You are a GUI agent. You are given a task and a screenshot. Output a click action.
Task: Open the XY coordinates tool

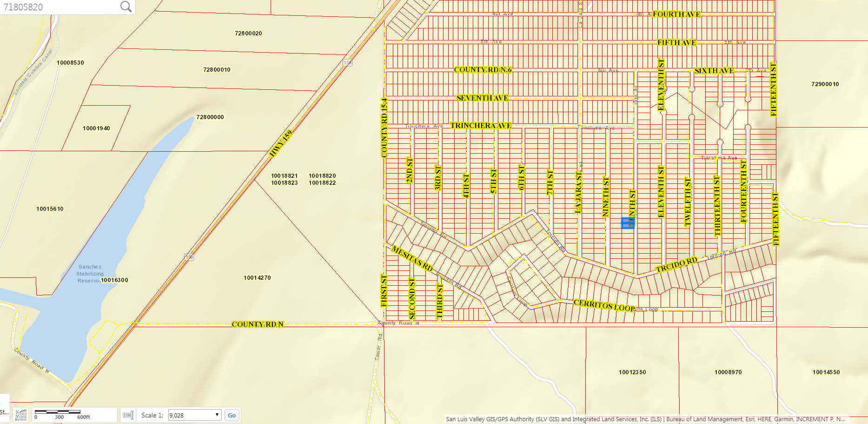(21, 415)
